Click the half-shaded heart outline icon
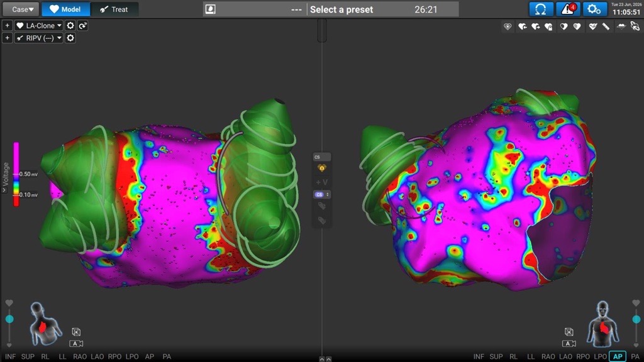Viewport: 644px width, 362px height. point(564,26)
